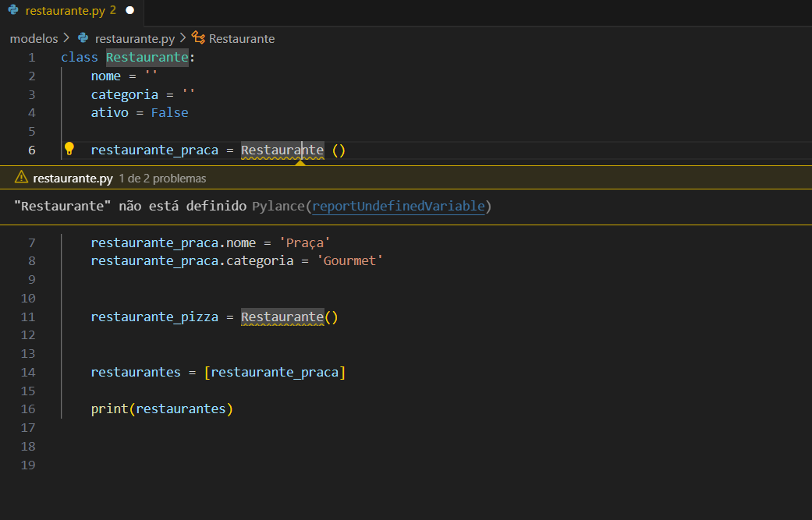812x520 pixels.
Task: Click the 'nome' attribute on line 2
Action: pyautogui.click(x=105, y=76)
